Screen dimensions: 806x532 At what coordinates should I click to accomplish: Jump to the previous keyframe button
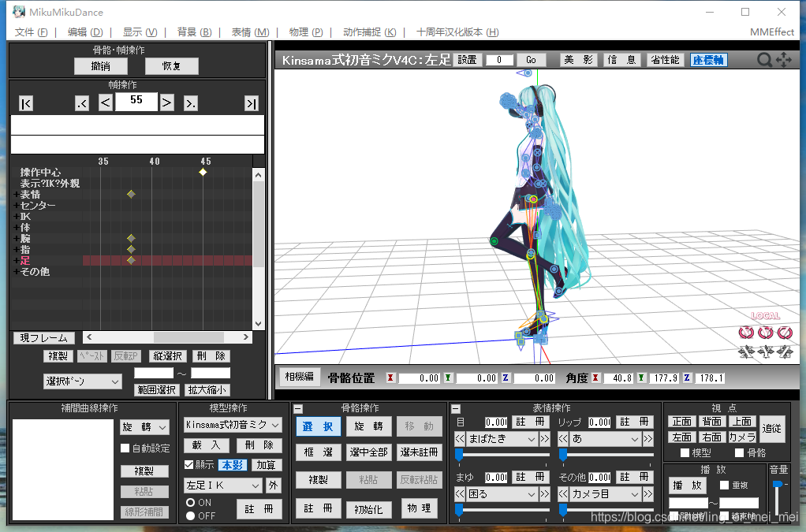[82, 103]
